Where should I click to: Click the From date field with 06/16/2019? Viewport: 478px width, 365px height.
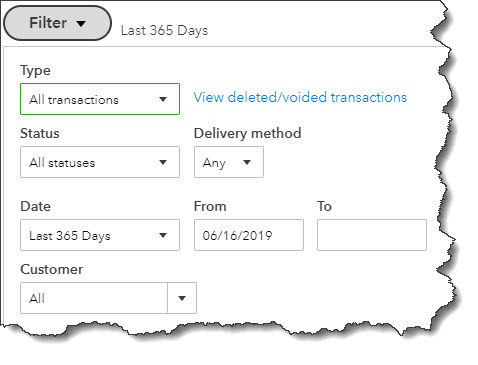[249, 235]
